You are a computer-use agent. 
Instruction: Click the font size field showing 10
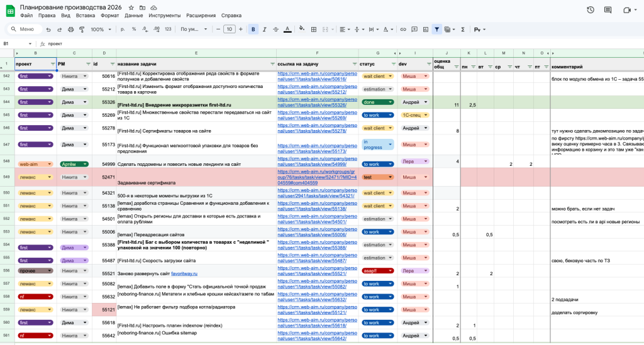click(x=229, y=29)
